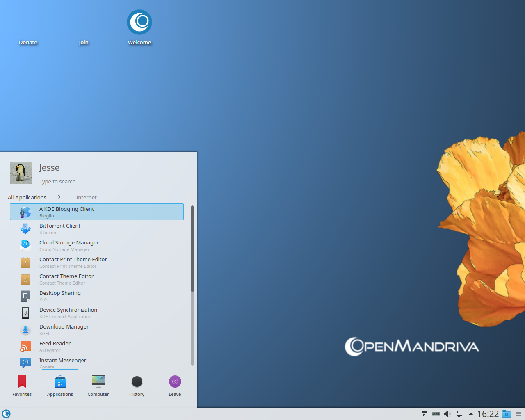Image resolution: width=525 pixels, height=420 pixels.
Task: Select 'Device Synchronization' list entry
Action: [x=97, y=313]
